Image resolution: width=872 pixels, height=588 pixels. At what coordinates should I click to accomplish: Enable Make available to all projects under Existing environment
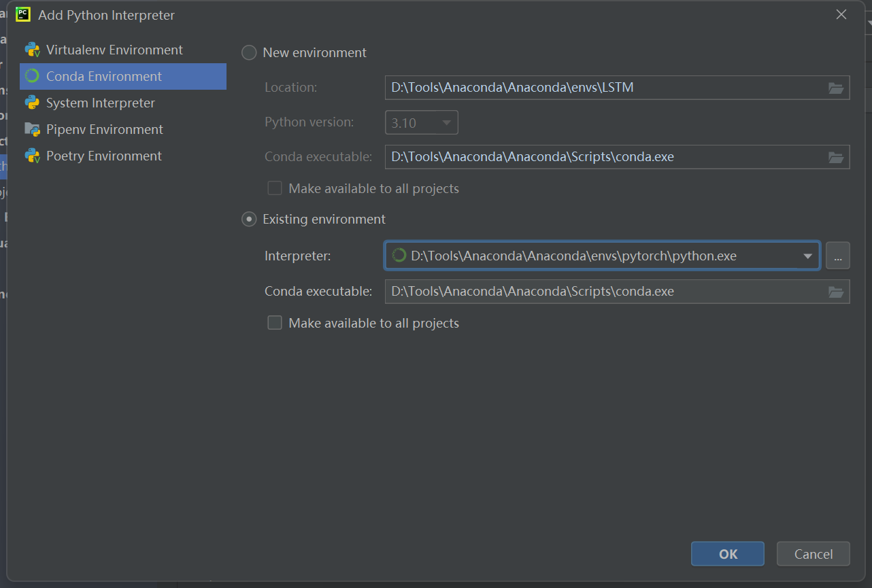[x=275, y=323]
